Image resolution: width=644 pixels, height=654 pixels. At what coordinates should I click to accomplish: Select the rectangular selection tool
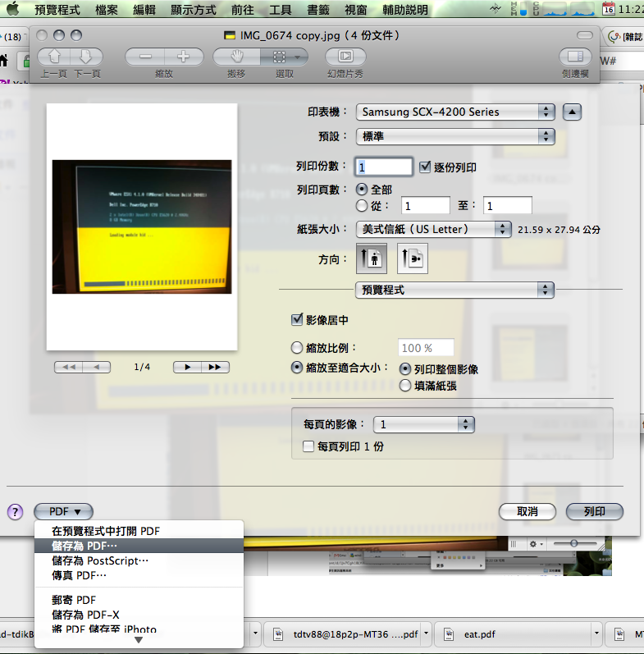click(x=279, y=57)
